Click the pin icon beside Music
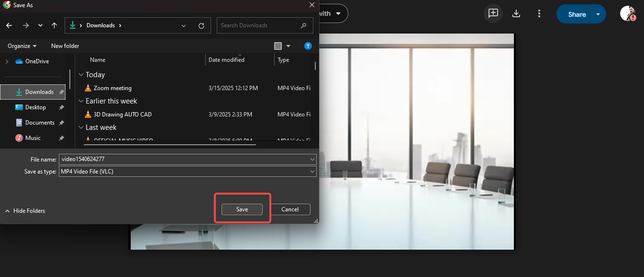 (x=61, y=138)
